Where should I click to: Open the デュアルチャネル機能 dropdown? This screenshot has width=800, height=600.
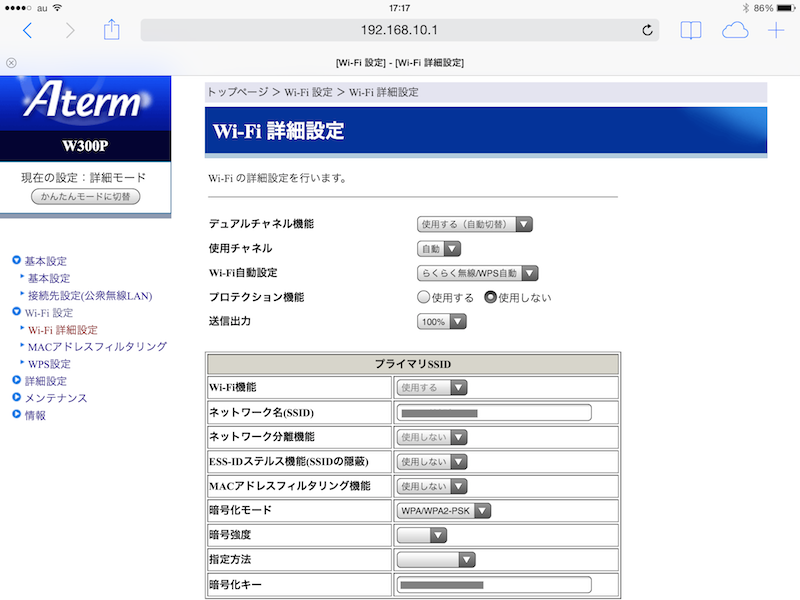click(474, 224)
